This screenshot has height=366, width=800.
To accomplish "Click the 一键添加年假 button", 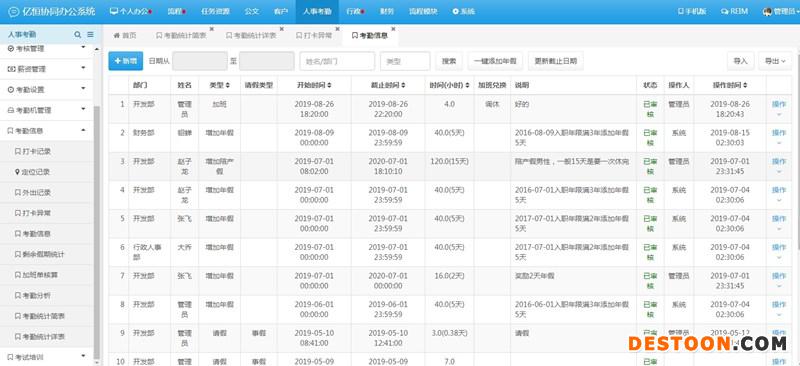I will [x=495, y=61].
